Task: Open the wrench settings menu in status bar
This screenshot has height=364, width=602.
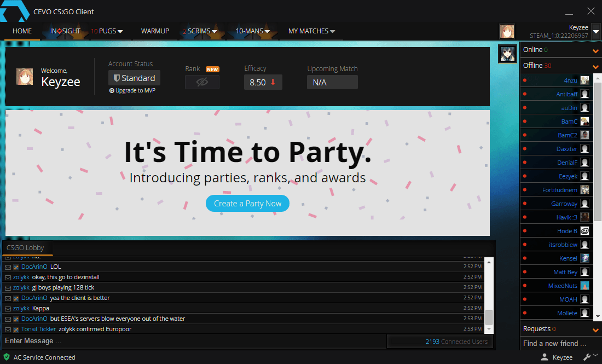Action: point(587,357)
